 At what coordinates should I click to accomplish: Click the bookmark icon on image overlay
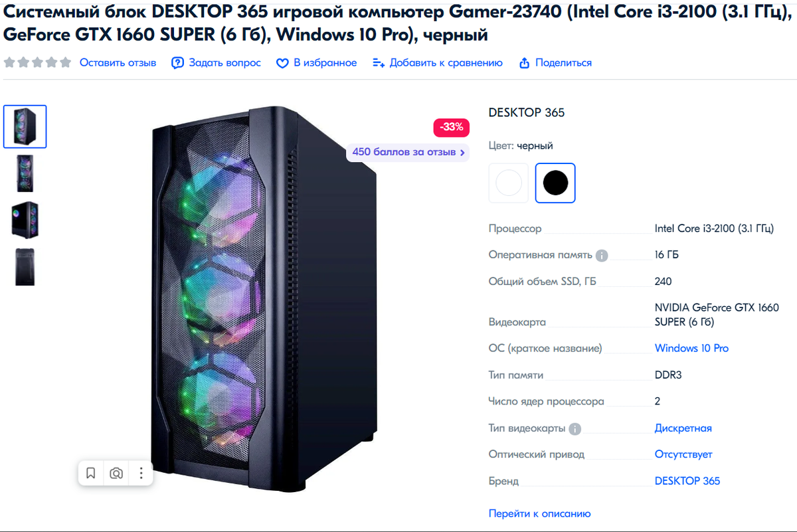click(x=91, y=473)
